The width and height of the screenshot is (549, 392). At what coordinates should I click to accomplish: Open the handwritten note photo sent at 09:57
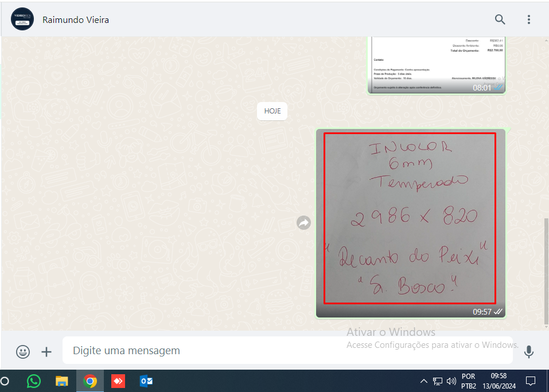point(411,223)
